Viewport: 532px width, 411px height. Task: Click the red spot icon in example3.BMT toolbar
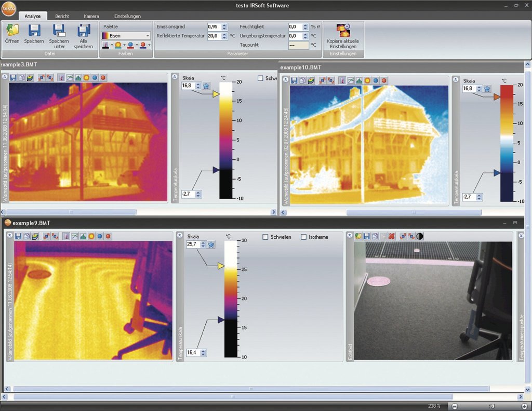pyautogui.click(x=103, y=78)
